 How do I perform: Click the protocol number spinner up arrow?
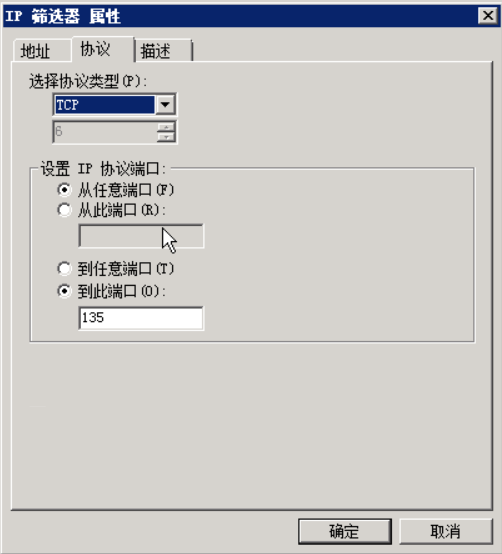click(x=166, y=127)
